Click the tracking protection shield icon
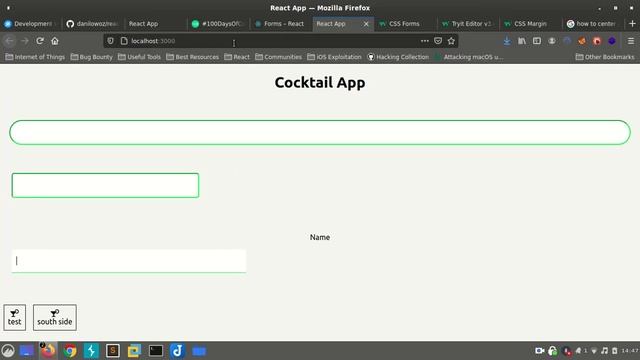Image resolution: width=640 pixels, height=360 pixels. pyautogui.click(x=110, y=41)
